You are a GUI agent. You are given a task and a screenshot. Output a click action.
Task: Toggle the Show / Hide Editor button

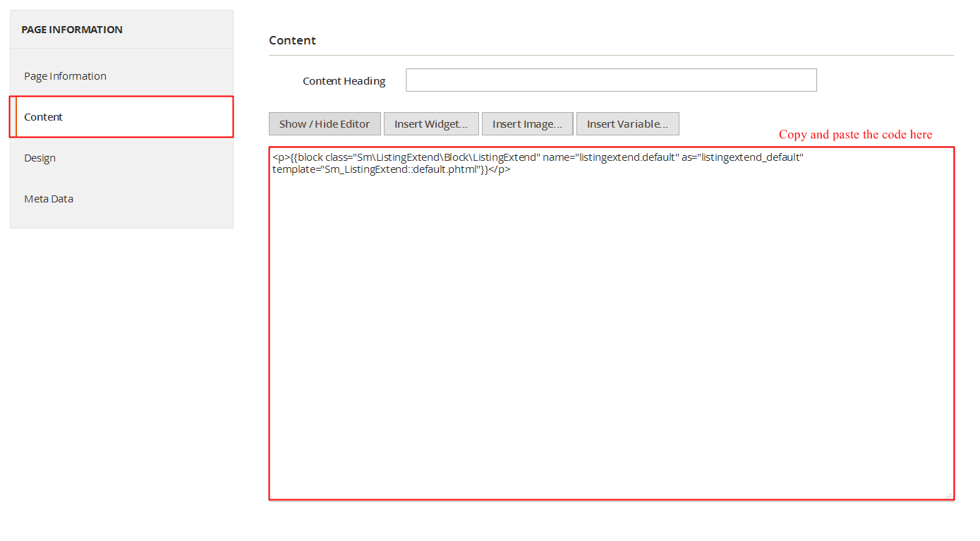point(325,124)
